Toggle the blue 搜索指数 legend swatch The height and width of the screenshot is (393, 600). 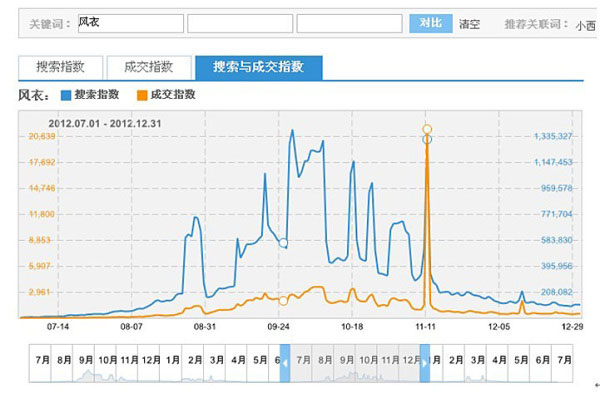click(x=66, y=95)
